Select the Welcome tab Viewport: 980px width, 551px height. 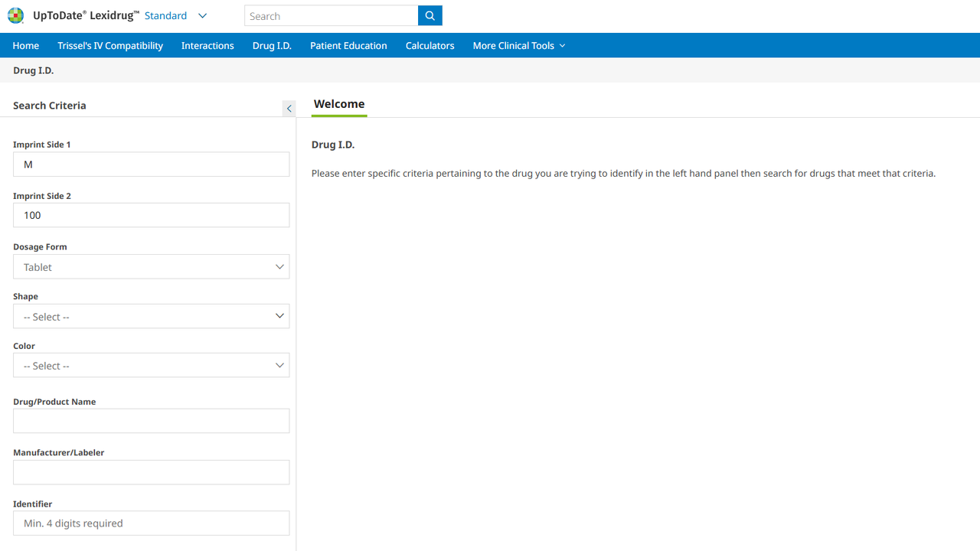point(339,104)
